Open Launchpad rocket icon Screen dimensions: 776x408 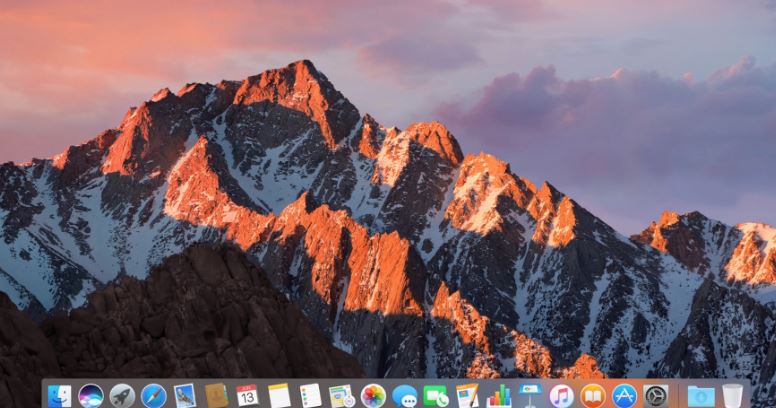tap(122, 396)
